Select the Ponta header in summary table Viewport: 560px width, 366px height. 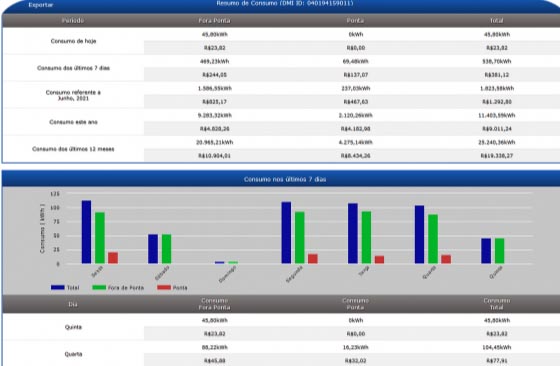coord(355,21)
